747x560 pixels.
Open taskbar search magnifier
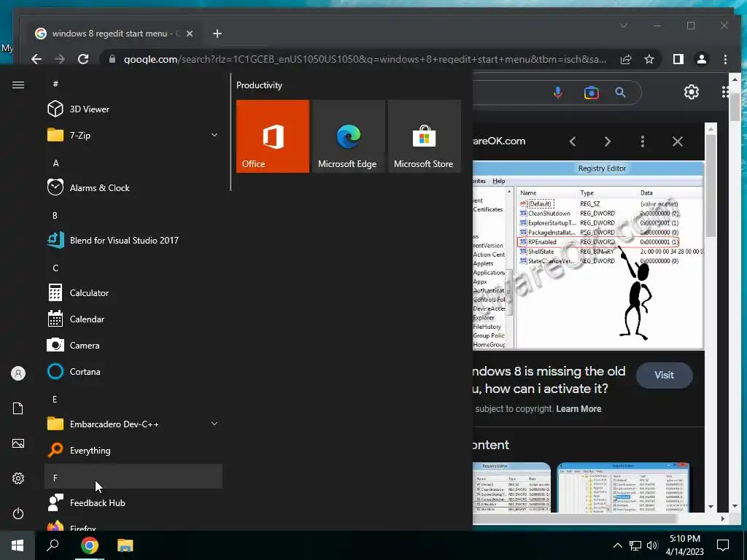(53, 545)
